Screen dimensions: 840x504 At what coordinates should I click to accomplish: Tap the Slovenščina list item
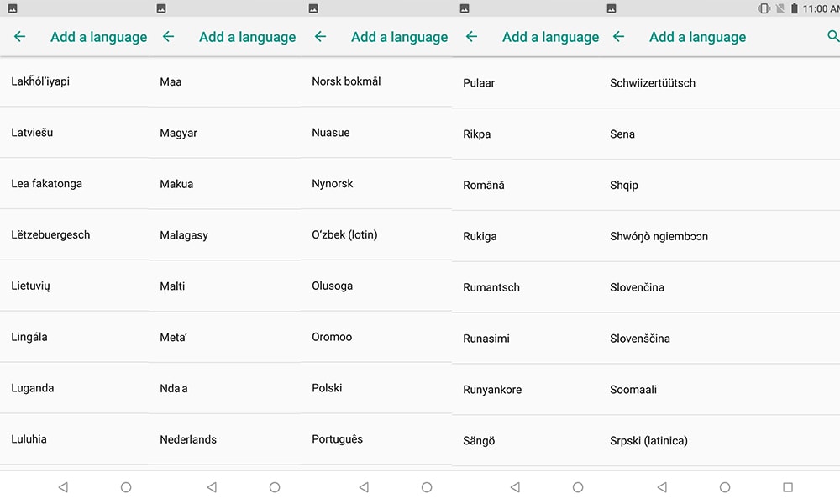coord(640,339)
